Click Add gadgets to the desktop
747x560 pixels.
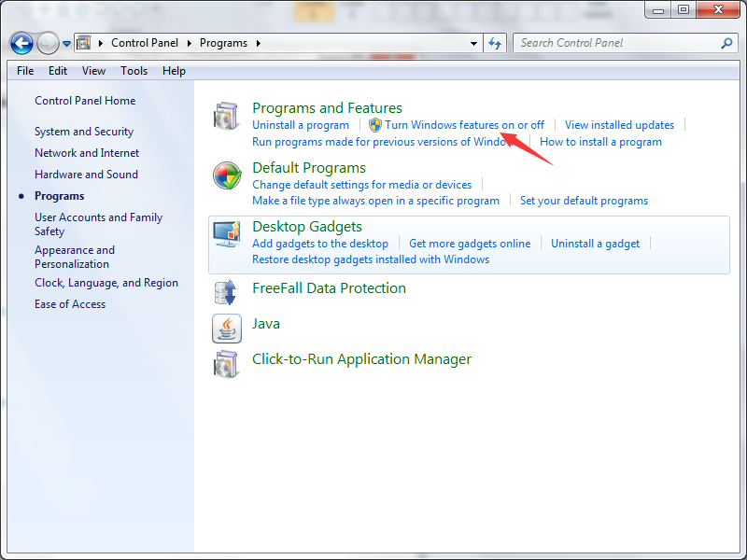tap(320, 244)
